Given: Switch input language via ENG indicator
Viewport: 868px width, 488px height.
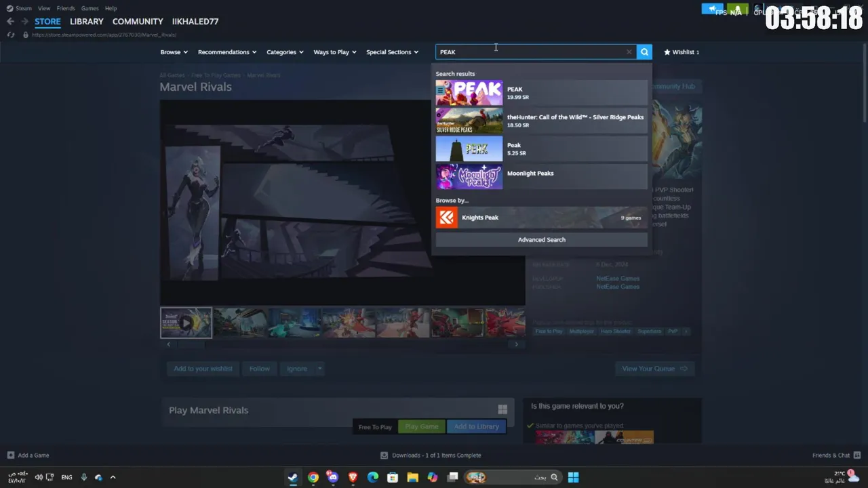Looking at the screenshot, I should click(x=66, y=477).
